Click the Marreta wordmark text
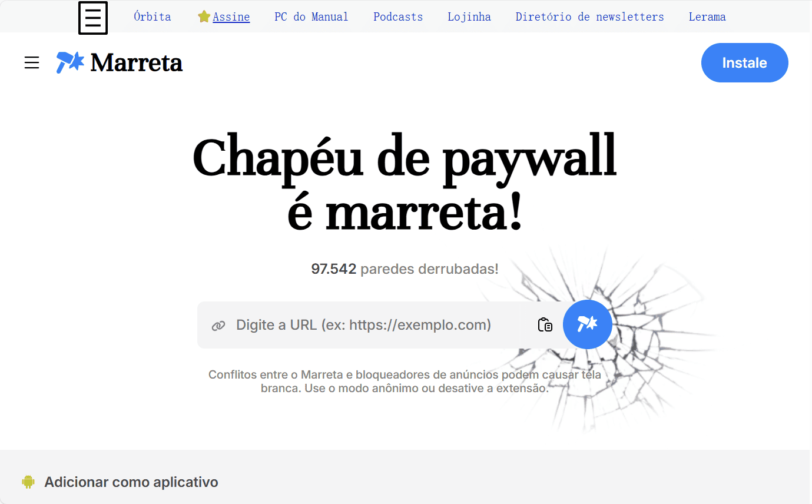The image size is (812, 504). coord(137,62)
